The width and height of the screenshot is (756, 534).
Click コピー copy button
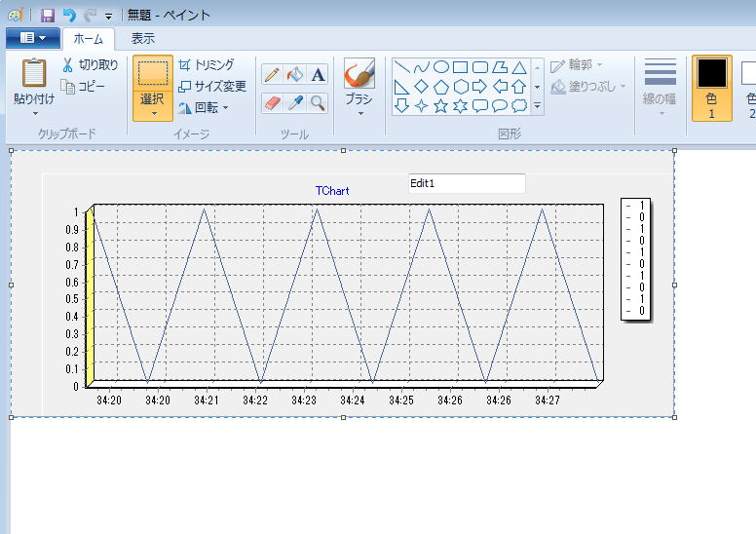pyautogui.click(x=83, y=87)
